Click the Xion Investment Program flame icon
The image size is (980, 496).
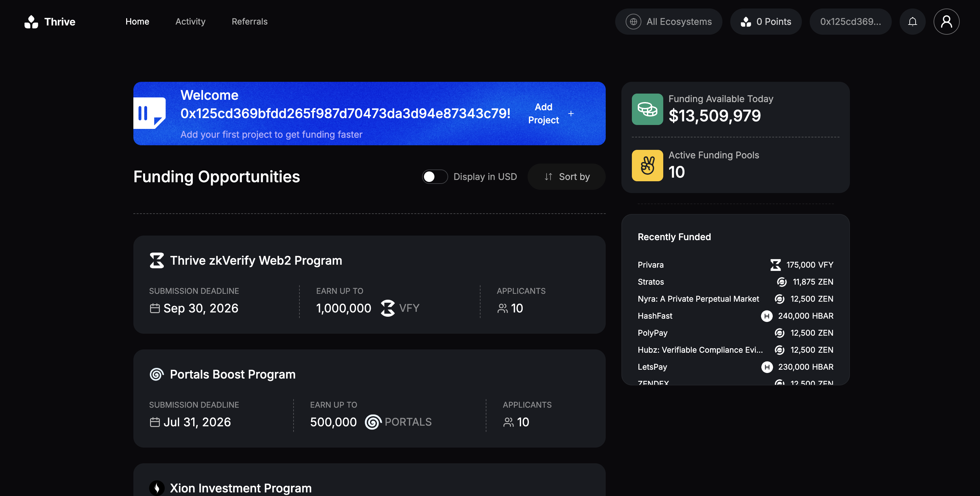click(x=156, y=487)
